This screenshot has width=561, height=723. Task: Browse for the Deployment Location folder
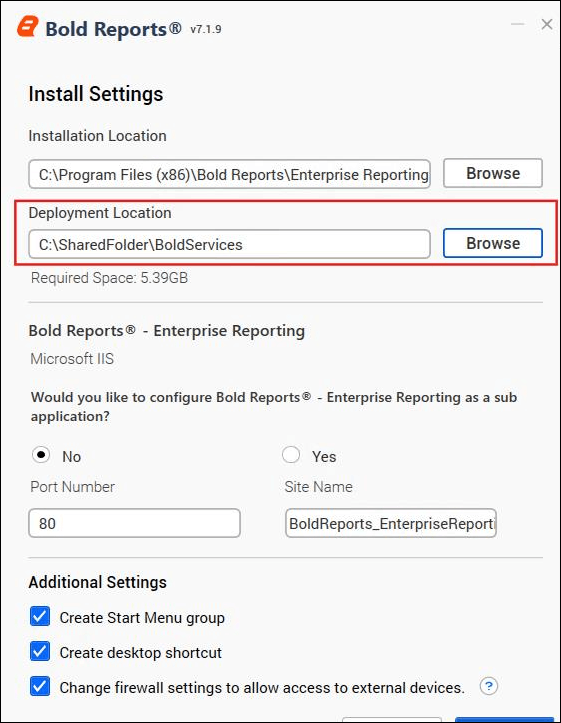coord(493,243)
